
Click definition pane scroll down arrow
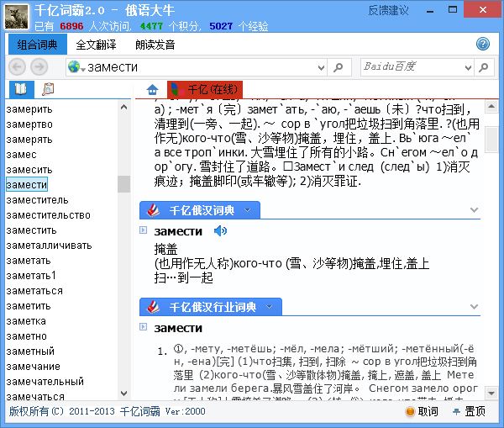click(x=491, y=393)
